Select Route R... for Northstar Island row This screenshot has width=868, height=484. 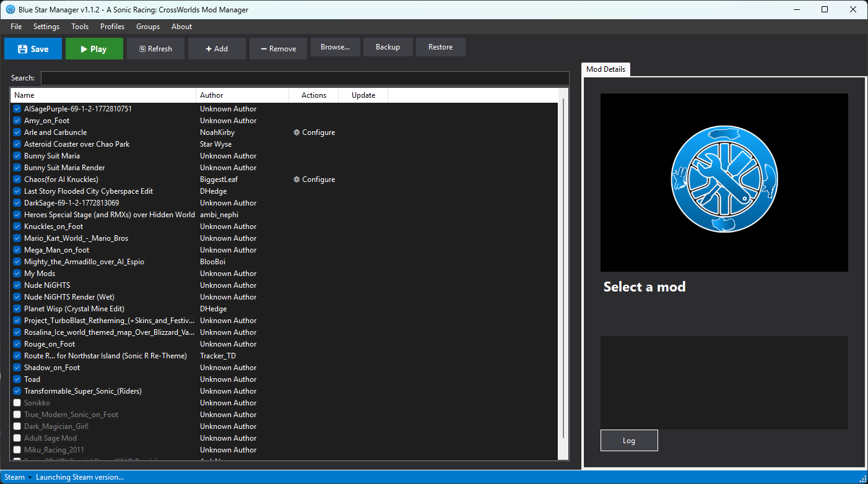[284, 356]
